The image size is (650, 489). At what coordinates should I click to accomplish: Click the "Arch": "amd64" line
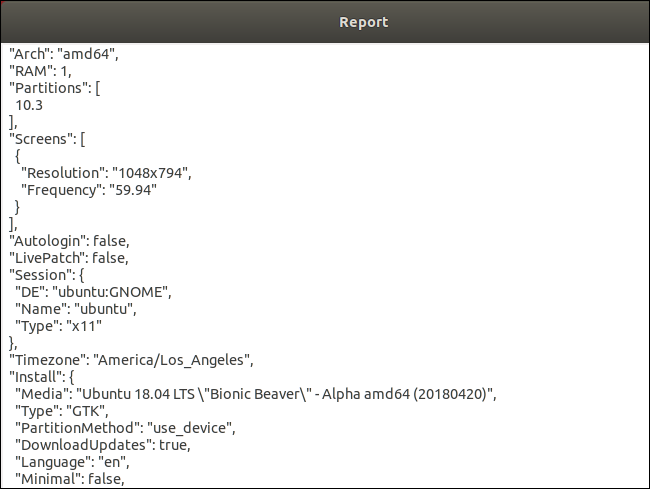[64, 52]
